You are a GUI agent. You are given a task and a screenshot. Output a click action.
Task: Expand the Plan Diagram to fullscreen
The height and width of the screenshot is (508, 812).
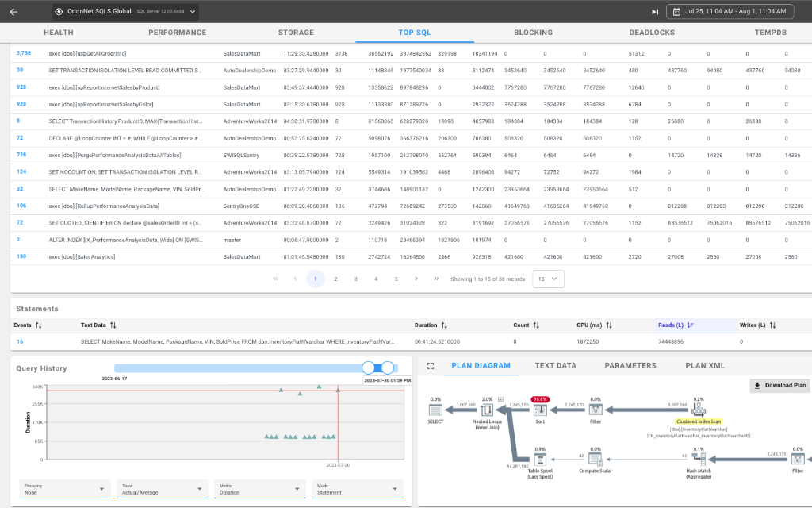click(x=430, y=365)
